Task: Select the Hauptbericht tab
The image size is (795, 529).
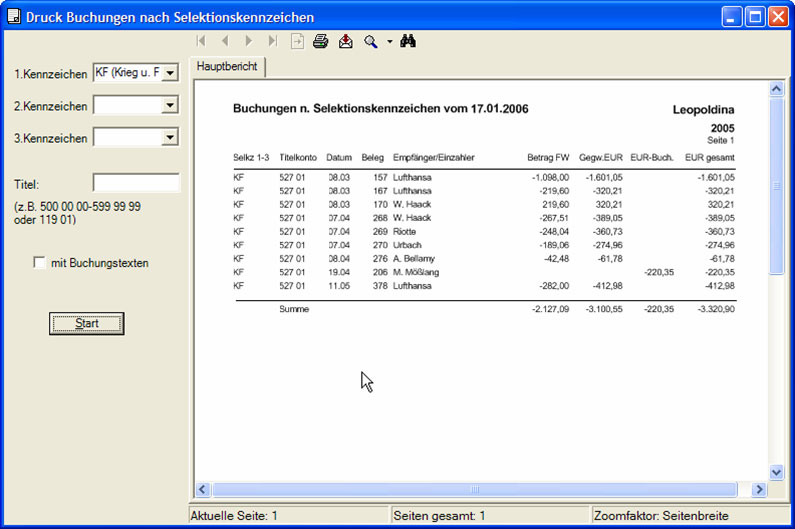Action: (x=227, y=67)
